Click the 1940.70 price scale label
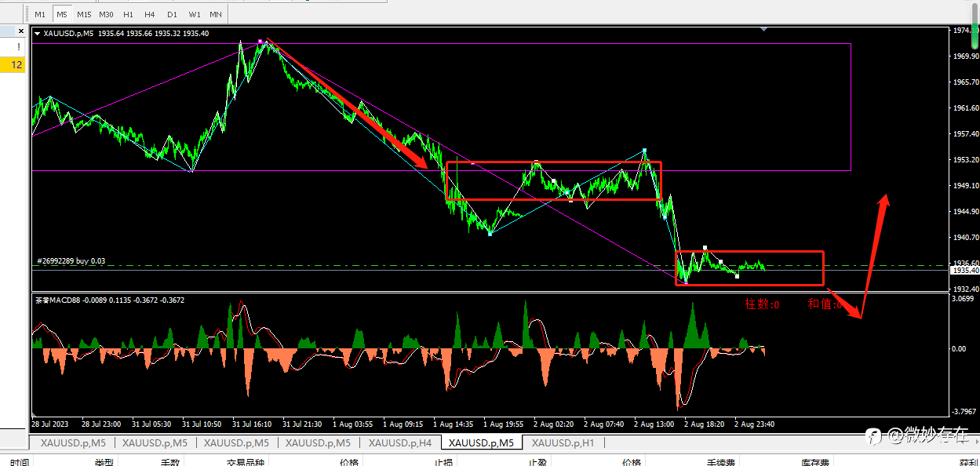 coord(965,237)
